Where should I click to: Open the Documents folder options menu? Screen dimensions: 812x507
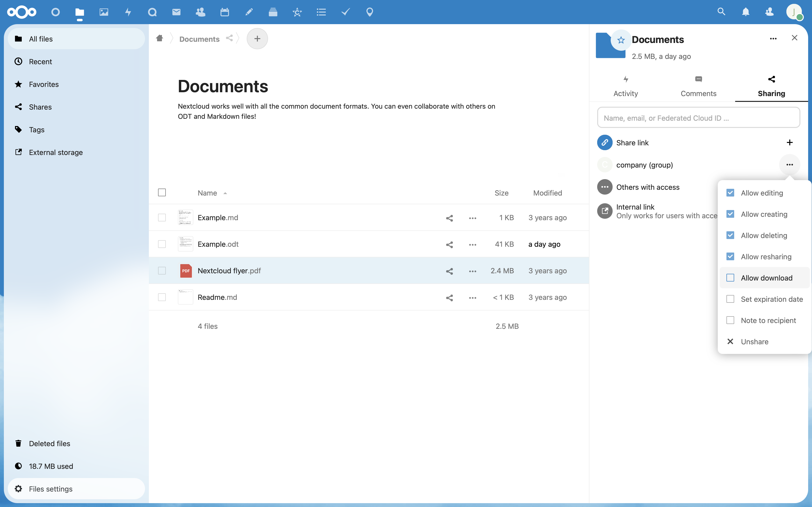[773, 38]
